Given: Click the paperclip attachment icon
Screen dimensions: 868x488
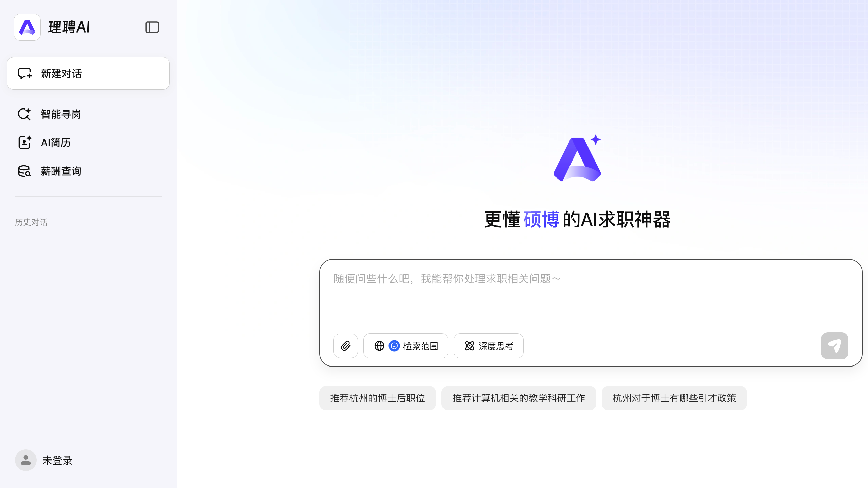Looking at the screenshot, I should [346, 346].
